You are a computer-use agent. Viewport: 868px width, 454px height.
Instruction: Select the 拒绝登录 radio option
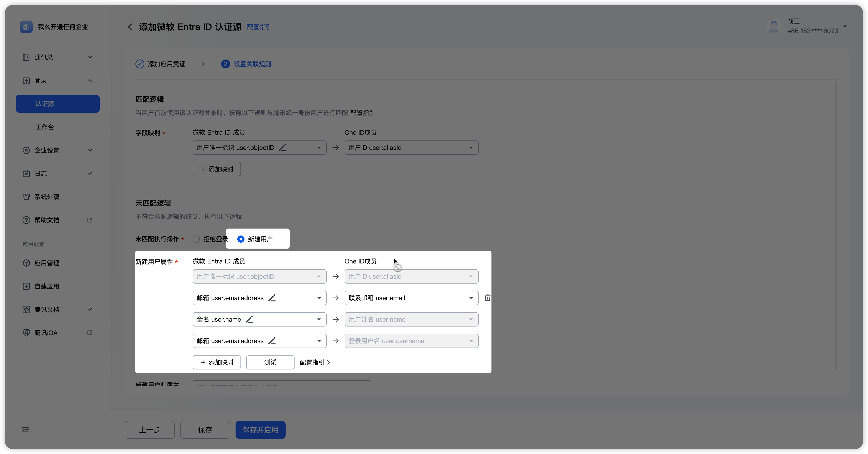pos(196,239)
